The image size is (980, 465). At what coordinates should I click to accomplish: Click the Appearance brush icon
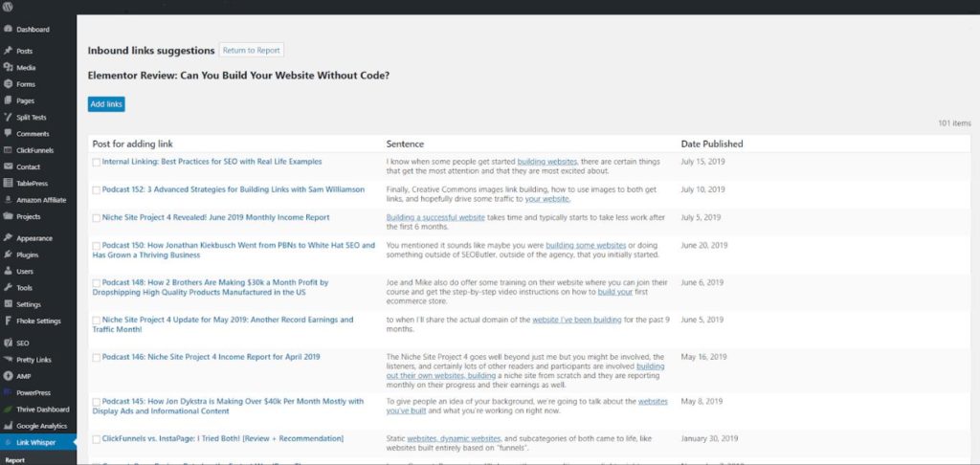(8, 238)
